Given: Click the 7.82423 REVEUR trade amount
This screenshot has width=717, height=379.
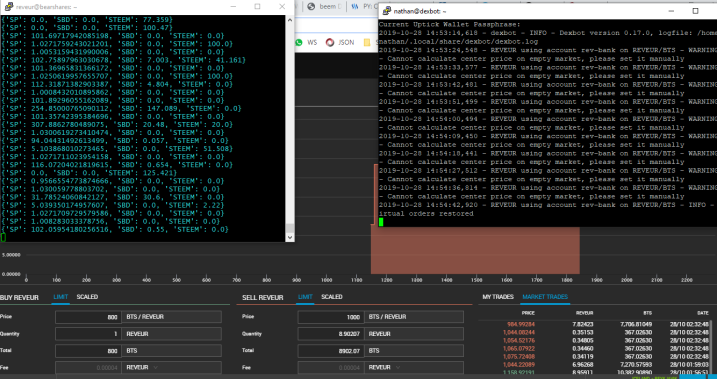Looking at the screenshot, I should 584,325.
